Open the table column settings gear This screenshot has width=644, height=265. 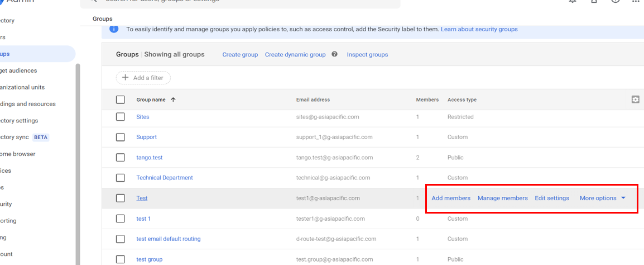[636, 99]
